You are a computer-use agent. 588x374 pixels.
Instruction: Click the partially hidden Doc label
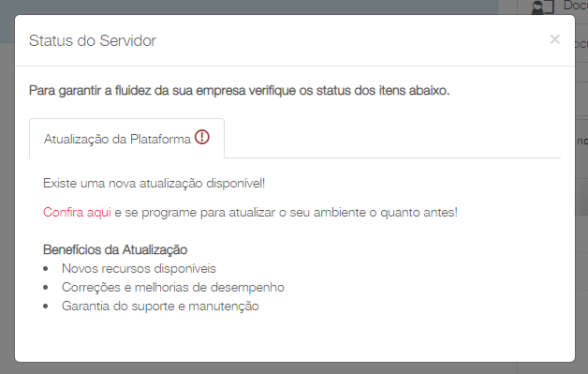[576, 6]
